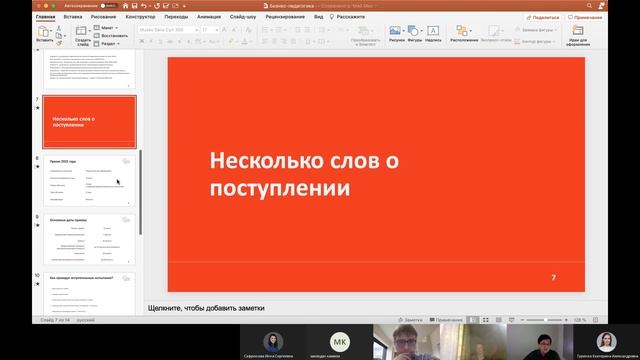
Task: Open the account profile icon
Action: click(601, 6)
